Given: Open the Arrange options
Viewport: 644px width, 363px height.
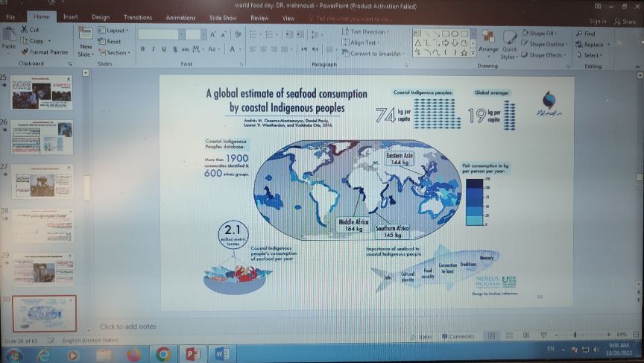Looking at the screenshot, I should [x=488, y=42].
